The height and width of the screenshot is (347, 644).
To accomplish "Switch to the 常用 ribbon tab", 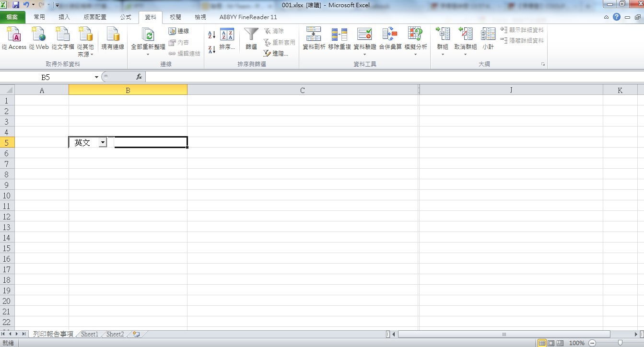I will [39, 17].
